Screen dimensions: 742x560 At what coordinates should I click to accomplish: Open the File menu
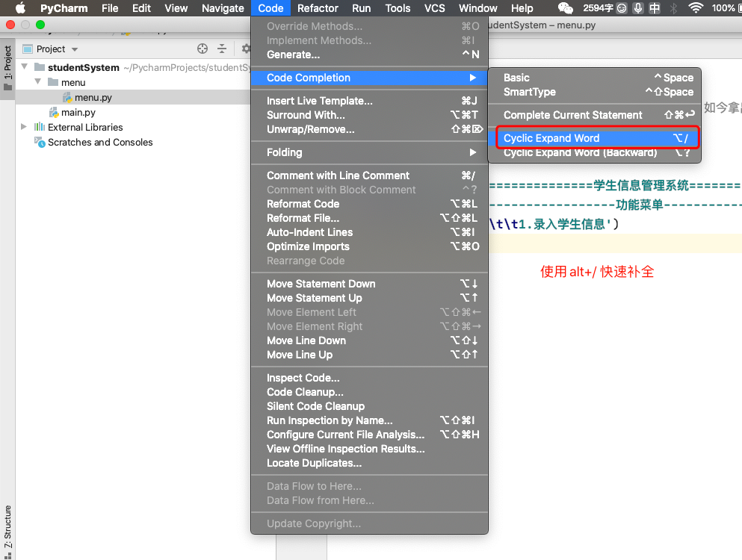tap(110, 8)
